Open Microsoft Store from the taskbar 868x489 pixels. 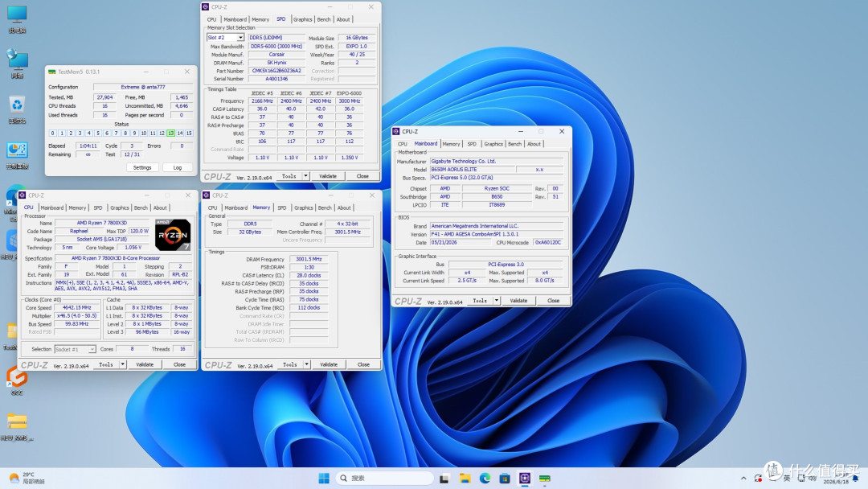[504, 478]
